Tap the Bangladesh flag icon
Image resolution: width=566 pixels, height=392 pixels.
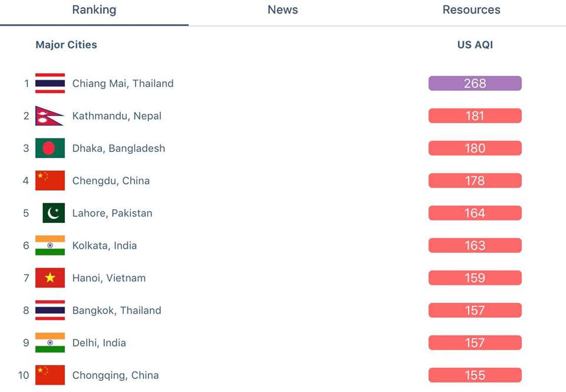[x=50, y=148]
